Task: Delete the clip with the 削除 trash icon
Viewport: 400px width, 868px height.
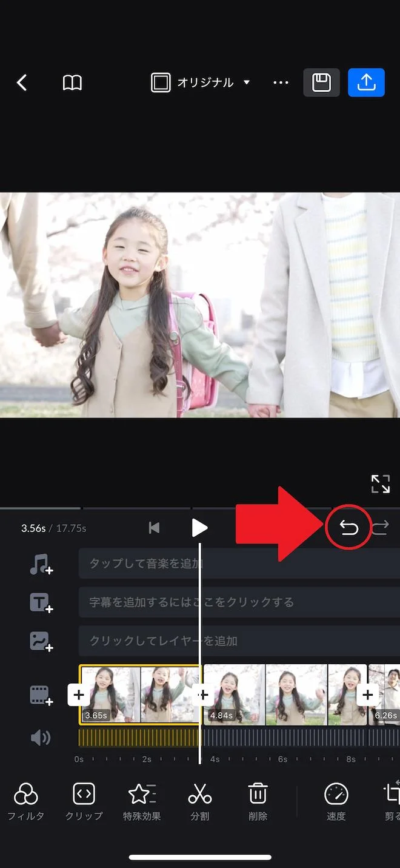Action: pyautogui.click(x=258, y=801)
